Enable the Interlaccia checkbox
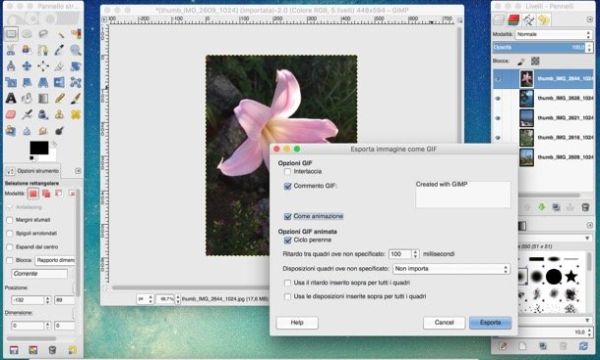This screenshot has width=600, height=360. [x=287, y=171]
